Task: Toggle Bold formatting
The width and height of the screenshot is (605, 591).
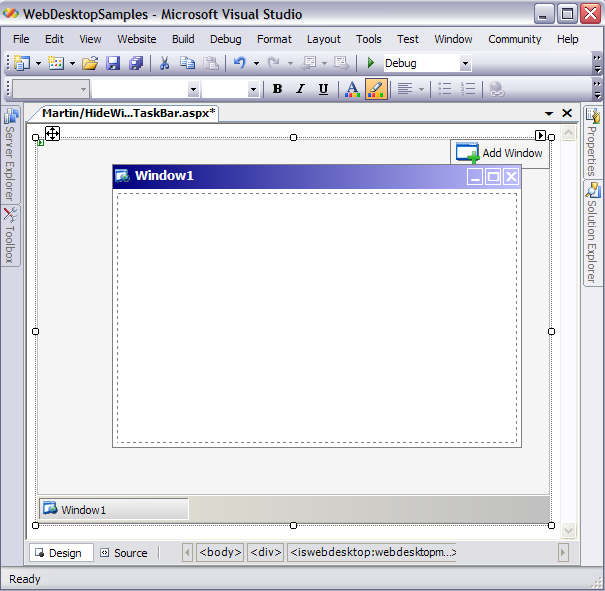Action: click(x=277, y=89)
